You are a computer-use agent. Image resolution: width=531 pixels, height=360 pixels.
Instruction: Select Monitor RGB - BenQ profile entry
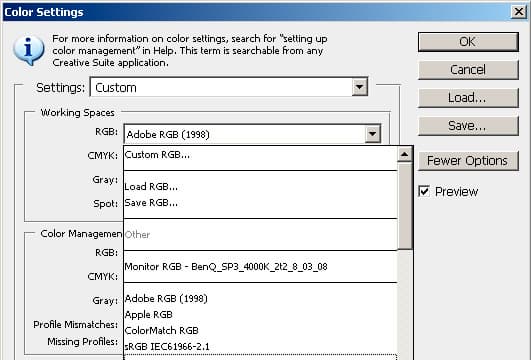tap(260, 267)
